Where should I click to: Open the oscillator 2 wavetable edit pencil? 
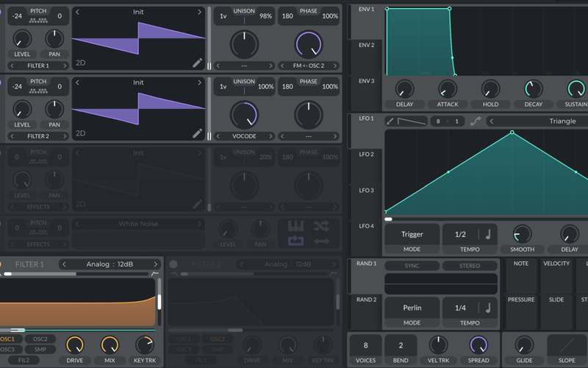coord(197,133)
